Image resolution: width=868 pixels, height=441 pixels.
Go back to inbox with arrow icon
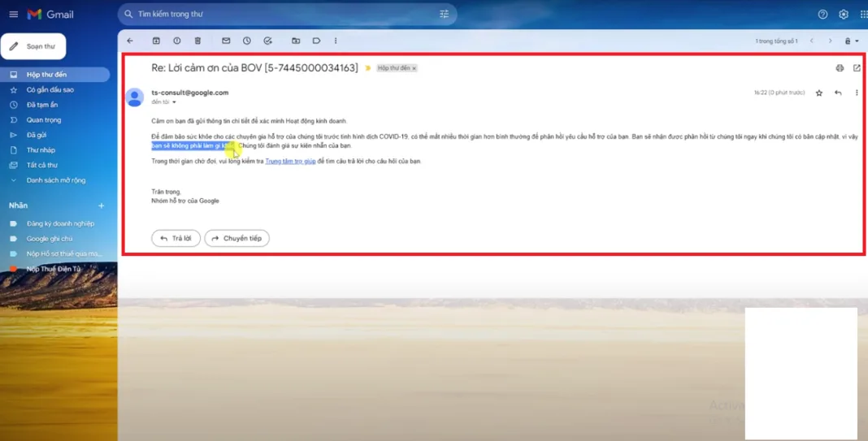(130, 41)
